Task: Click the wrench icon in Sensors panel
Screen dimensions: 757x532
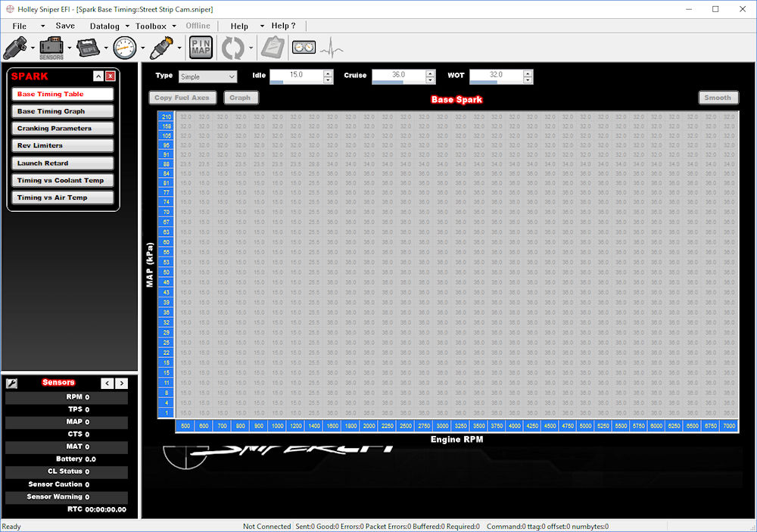Action: tap(11, 384)
